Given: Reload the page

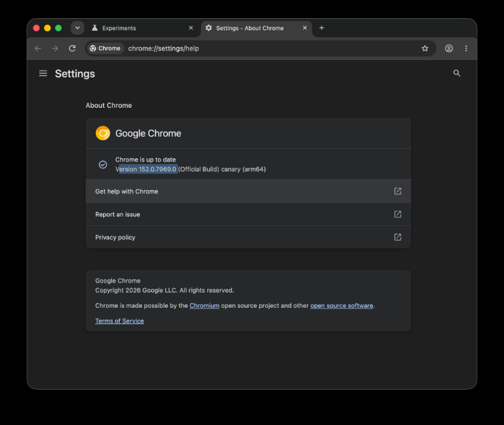Looking at the screenshot, I should pyautogui.click(x=72, y=49).
